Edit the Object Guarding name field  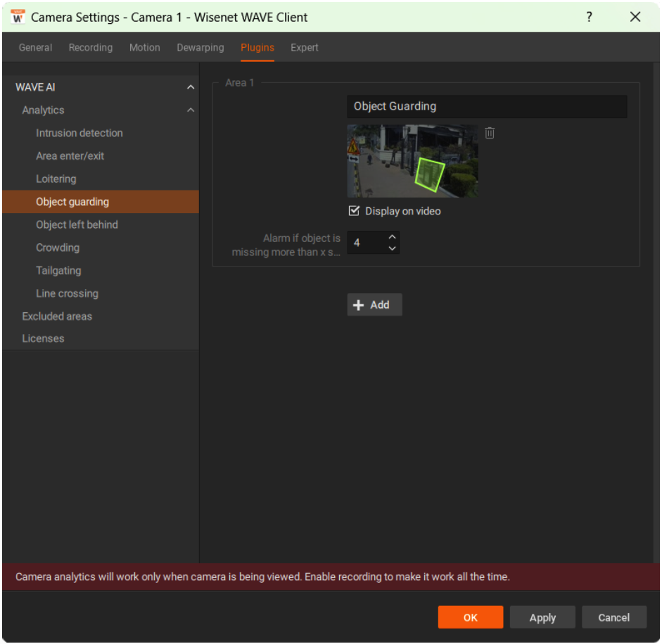click(x=487, y=106)
